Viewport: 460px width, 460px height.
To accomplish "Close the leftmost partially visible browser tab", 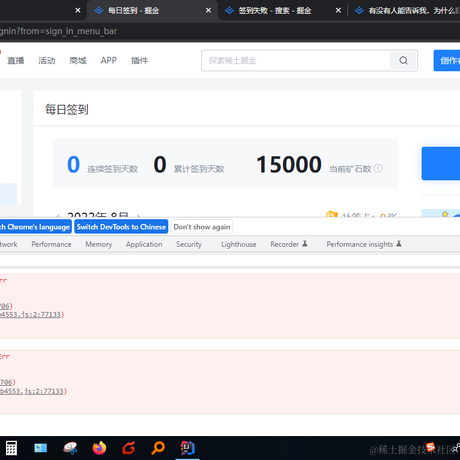I will click(78, 11).
